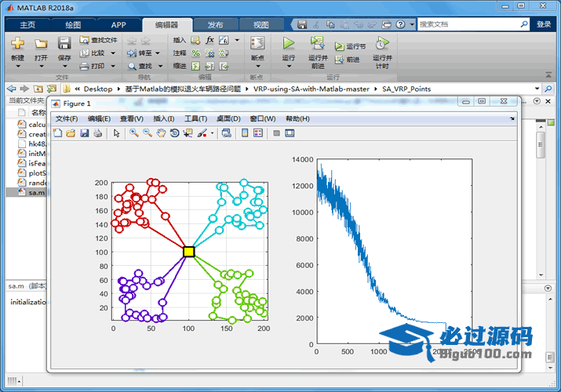This screenshot has width=561, height=392.
Task: Click the Link Plot icon
Action: (x=227, y=133)
